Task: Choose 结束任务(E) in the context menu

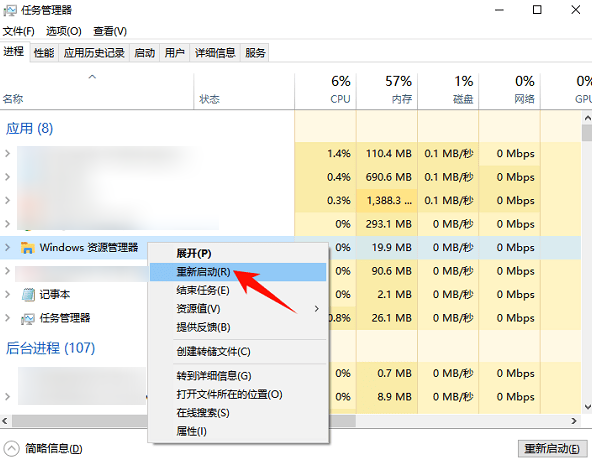Action: click(238, 290)
